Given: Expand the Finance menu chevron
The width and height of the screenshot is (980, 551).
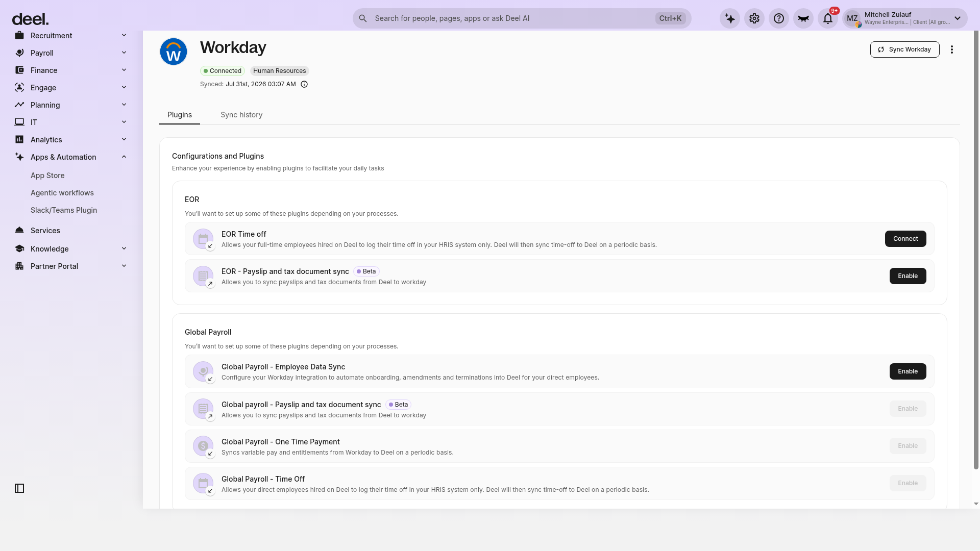Looking at the screenshot, I should point(124,70).
